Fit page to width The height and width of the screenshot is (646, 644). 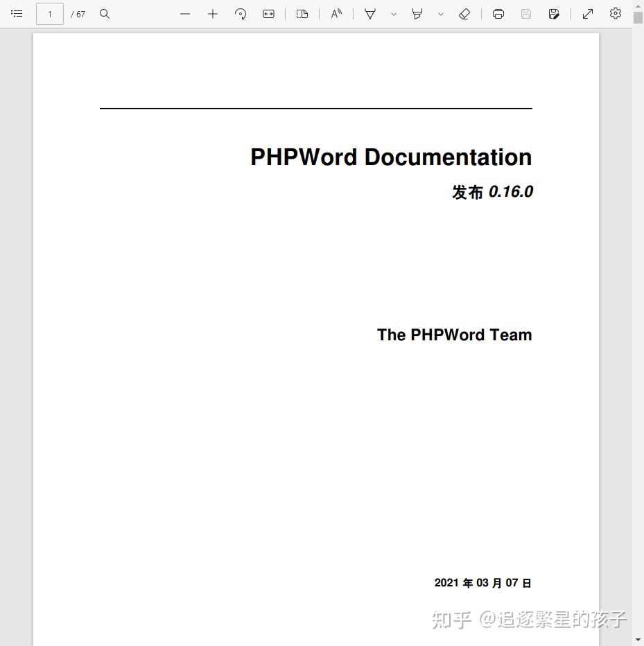(x=268, y=14)
